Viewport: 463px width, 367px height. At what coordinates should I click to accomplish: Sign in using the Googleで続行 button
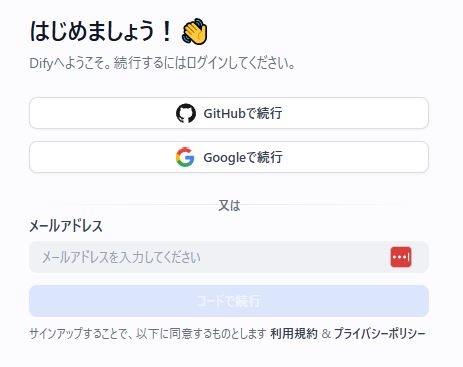(x=229, y=157)
